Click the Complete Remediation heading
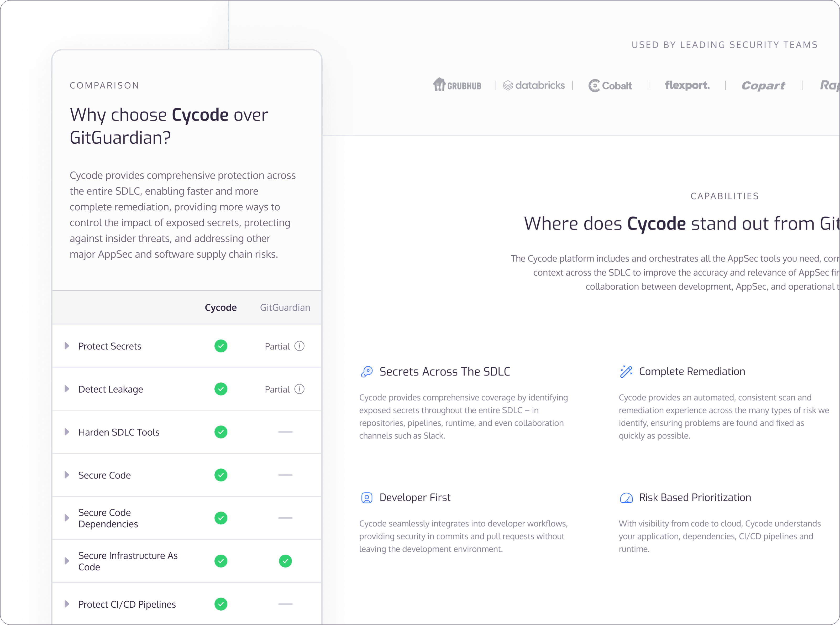The height and width of the screenshot is (625, 840). [692, 372]
